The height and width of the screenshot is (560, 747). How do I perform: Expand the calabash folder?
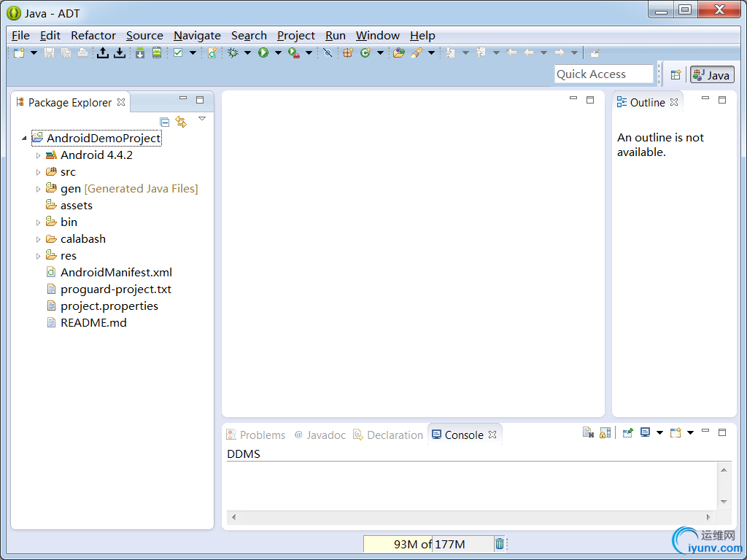(x=38, y=239)
